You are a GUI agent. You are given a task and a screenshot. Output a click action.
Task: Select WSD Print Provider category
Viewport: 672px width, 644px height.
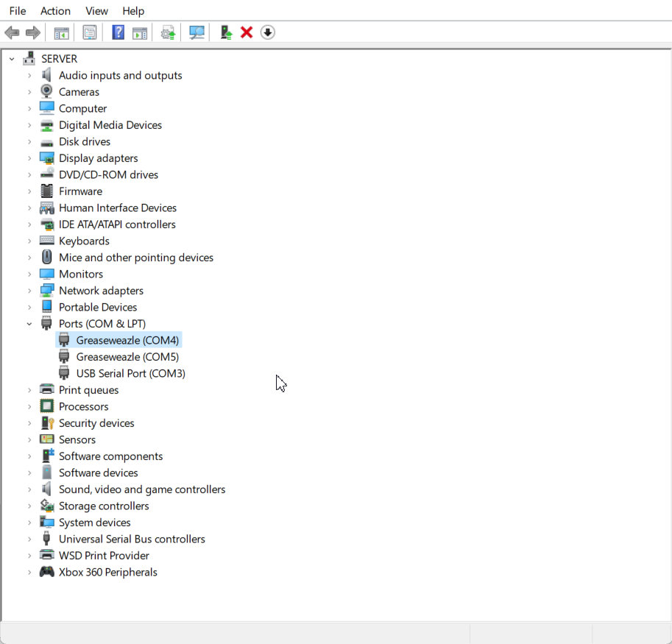(x=104, y=555)
